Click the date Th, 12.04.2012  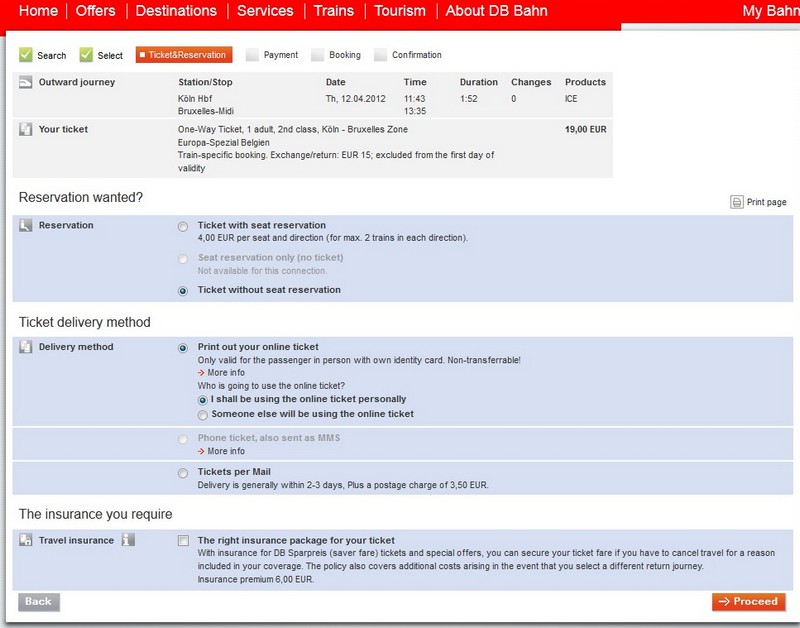tap(356, 98)
